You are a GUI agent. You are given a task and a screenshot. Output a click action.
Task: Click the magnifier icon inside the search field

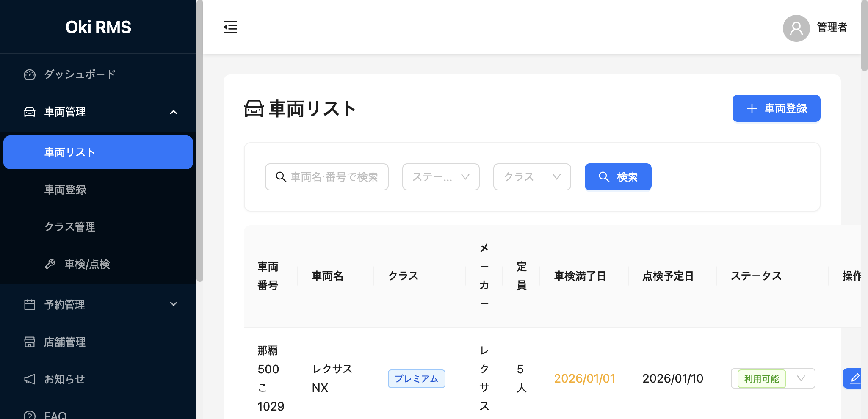pyautogui.click(x=281, y=177)
